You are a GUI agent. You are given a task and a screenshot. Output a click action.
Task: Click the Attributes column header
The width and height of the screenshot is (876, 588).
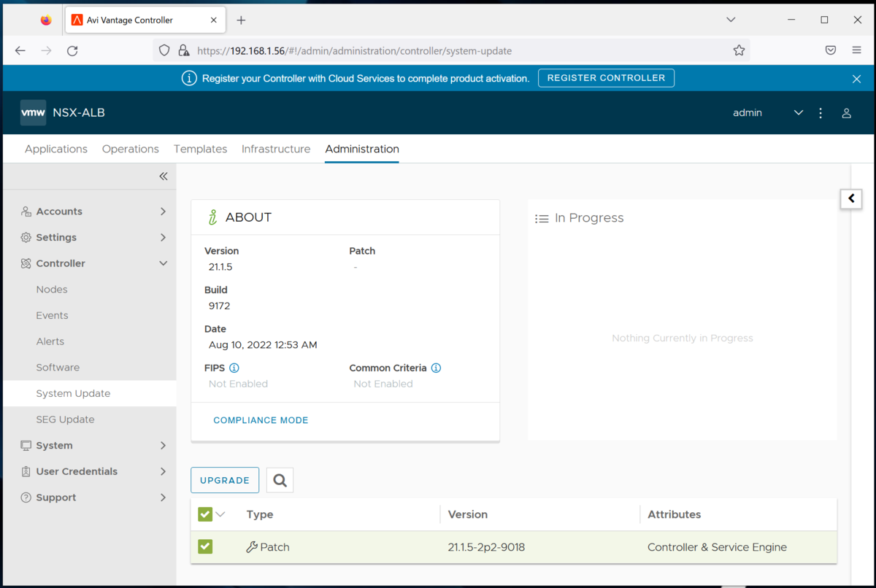tap(675, 514)
